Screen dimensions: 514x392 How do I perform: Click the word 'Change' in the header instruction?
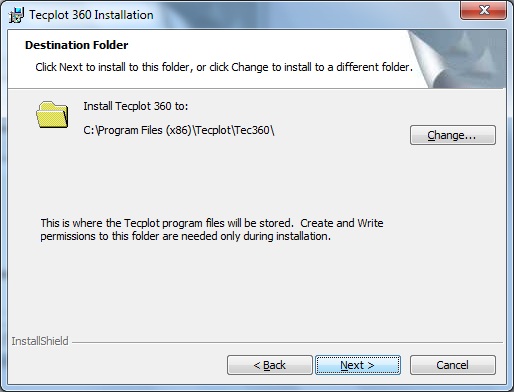(250, 67)
